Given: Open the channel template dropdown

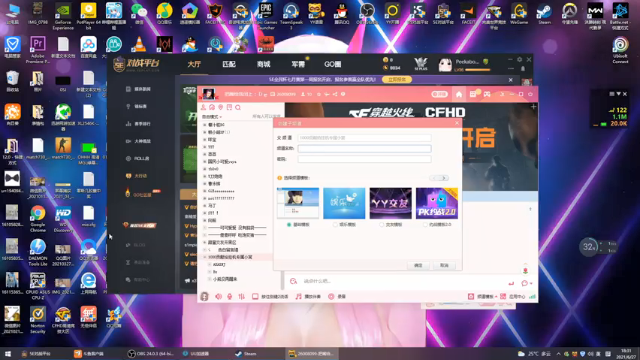Looking at the screenshot, I should click(x=482, y=296).
